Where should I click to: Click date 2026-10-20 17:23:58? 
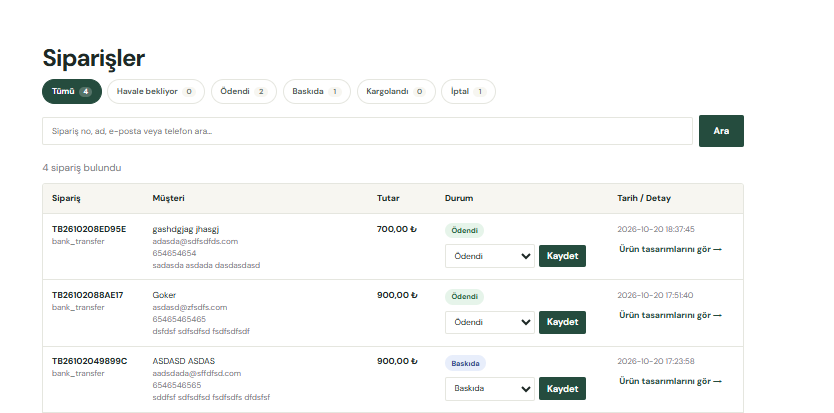[x=655, y=361]
